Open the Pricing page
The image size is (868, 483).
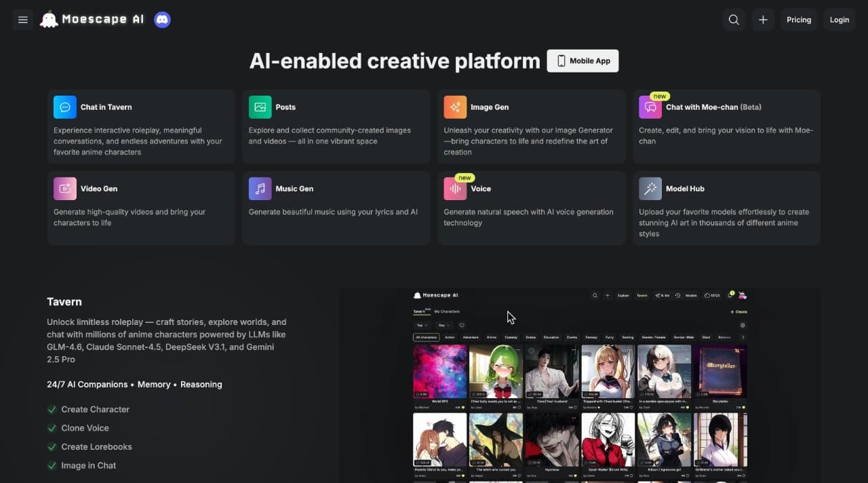[x=799, y=20]
